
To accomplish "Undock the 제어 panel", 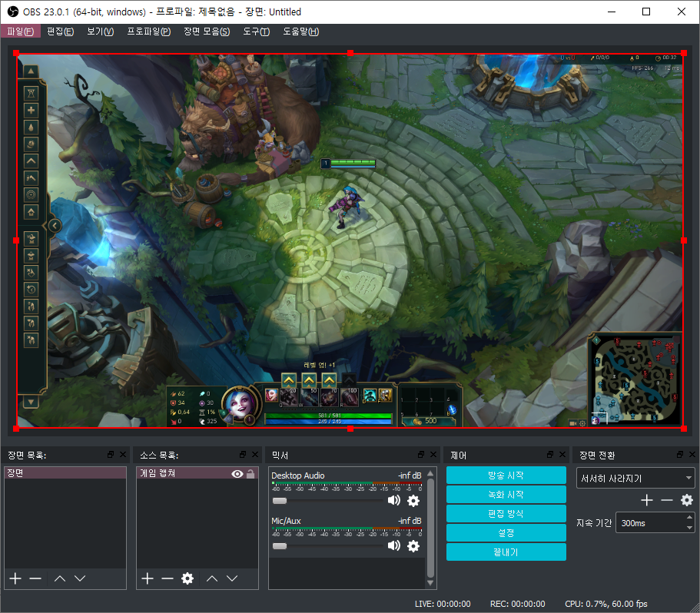I will (550, 454).
